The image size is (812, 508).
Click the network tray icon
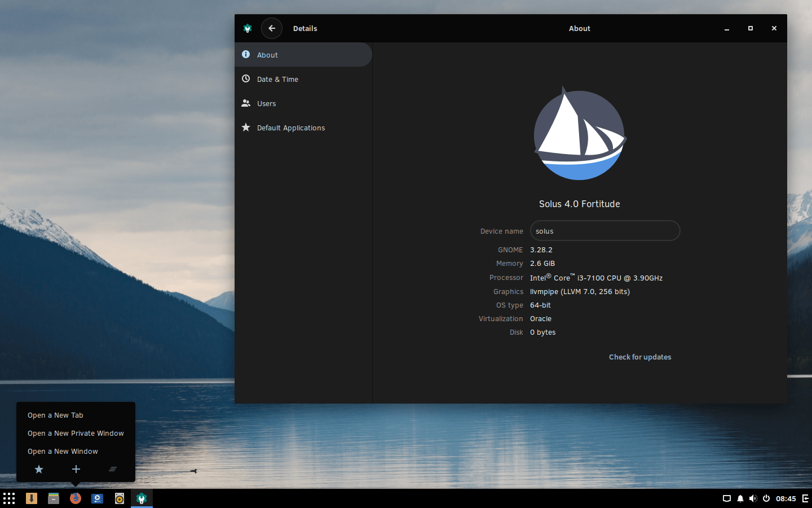pyautogui.click(x=727, y=498)
